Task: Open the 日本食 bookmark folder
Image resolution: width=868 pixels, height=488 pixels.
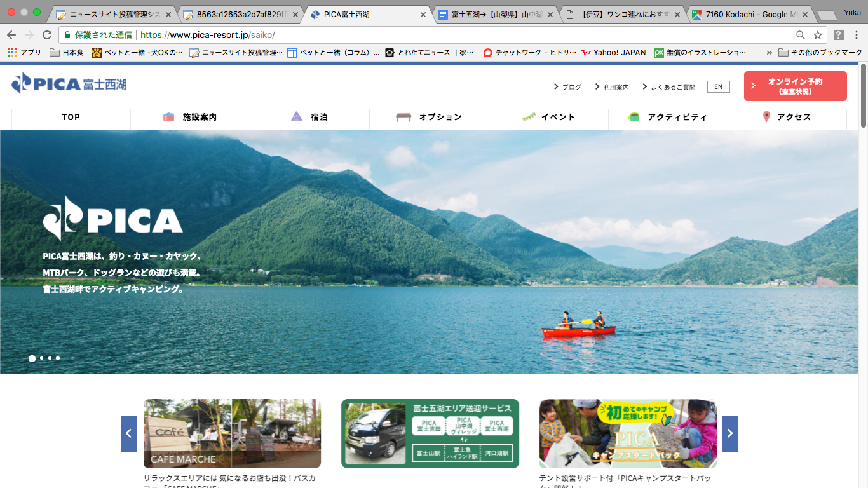Action: [67, 53]
